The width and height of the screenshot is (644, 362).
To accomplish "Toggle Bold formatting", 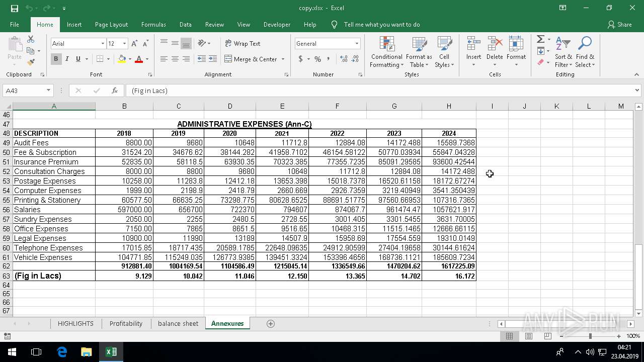I will [56, 59].
